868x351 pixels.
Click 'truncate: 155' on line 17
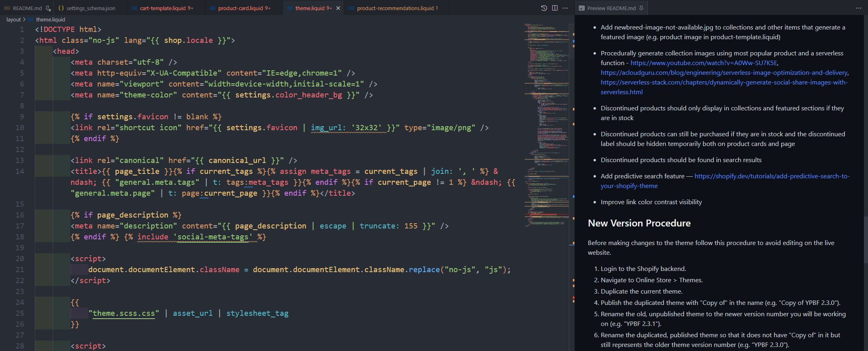pyautogui.click(x=388, y=226)
